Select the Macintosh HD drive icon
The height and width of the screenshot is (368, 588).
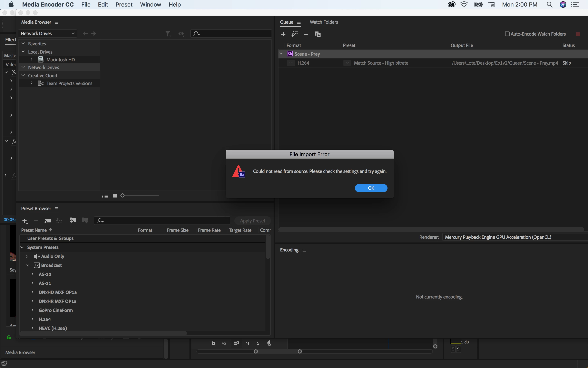pos(41,59)
